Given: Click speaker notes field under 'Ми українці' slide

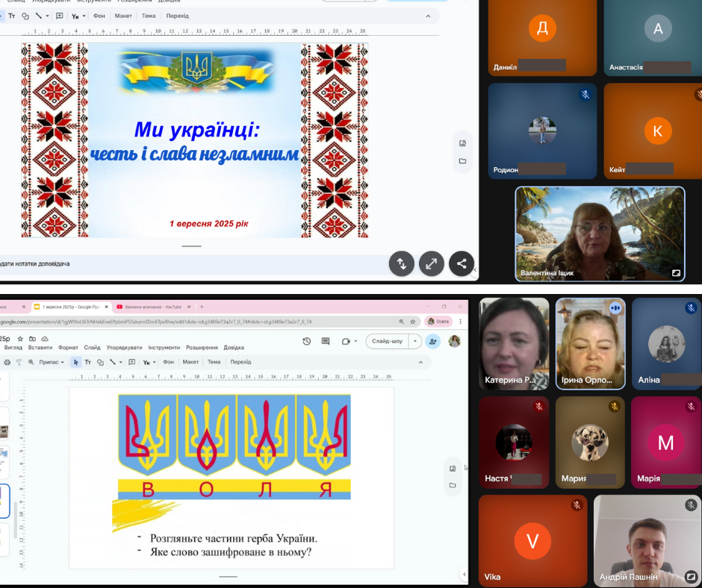Looking at the screenshot, I should coord(193,263).
